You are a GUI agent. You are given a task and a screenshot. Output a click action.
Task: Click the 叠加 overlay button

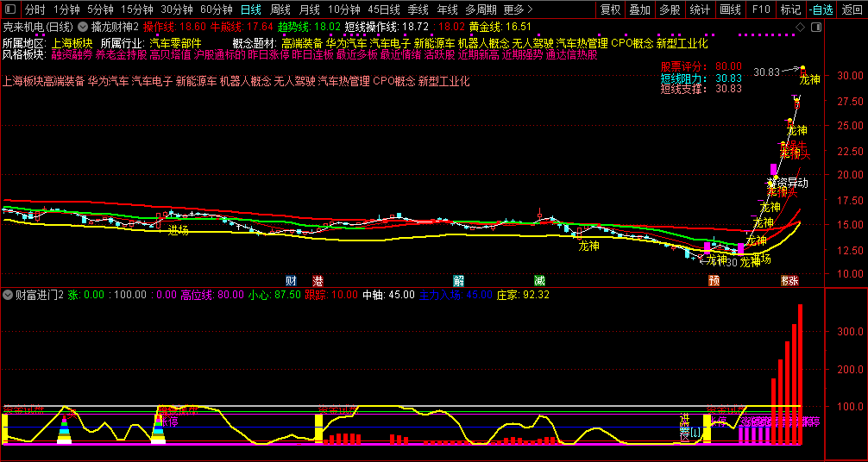tap(640, 9)
